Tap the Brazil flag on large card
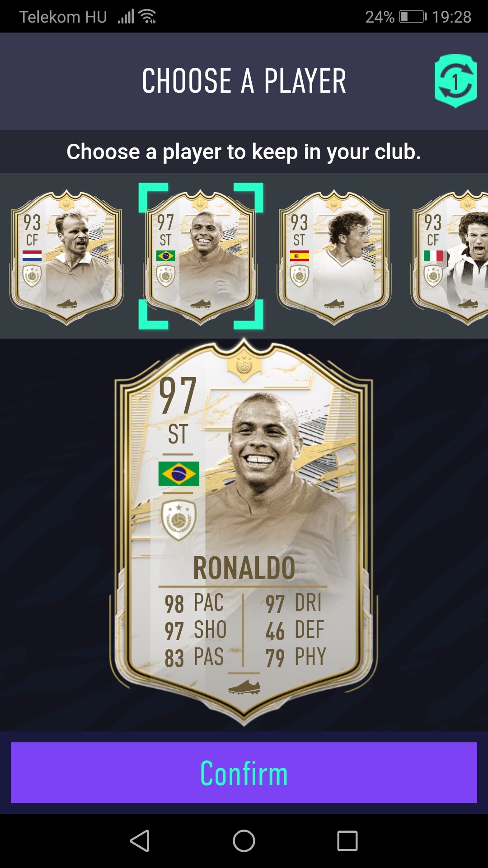This screenshot has width=488, height=868. coord(179,473)
